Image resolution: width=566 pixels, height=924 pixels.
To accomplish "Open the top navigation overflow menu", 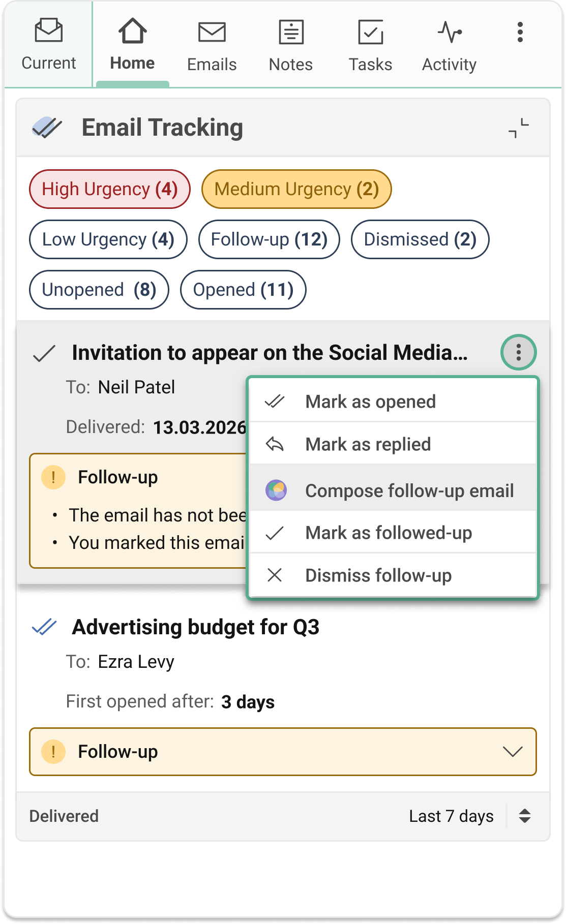I will coord(520,32).
